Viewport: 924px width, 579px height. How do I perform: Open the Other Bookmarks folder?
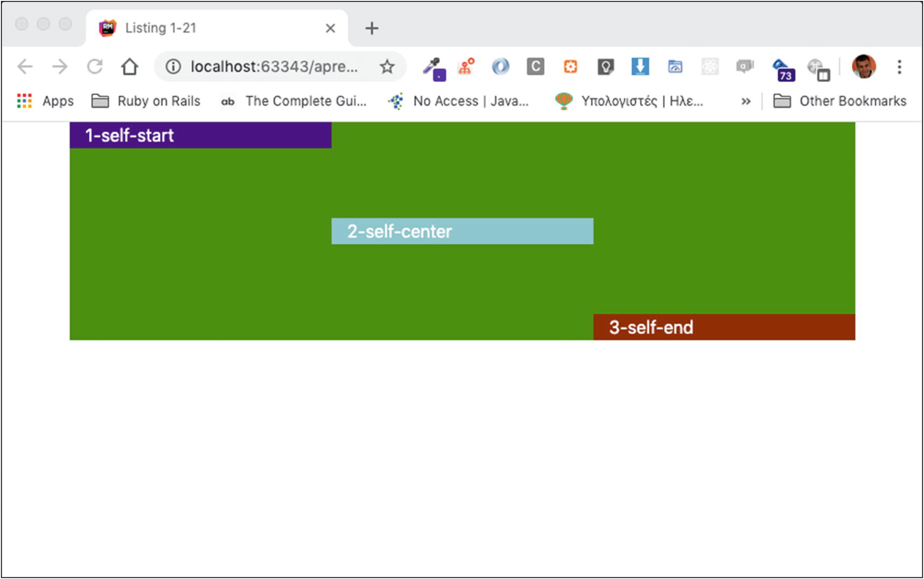[x=840, y=101]
